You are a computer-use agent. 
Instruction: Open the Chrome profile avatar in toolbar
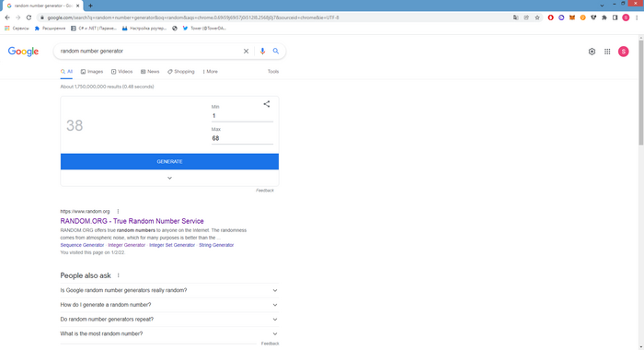(626, 17)
